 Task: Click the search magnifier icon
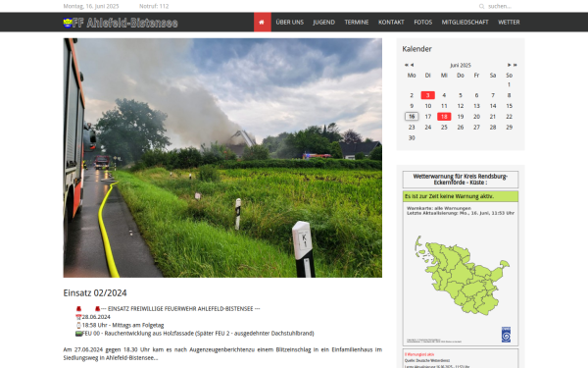481,7
